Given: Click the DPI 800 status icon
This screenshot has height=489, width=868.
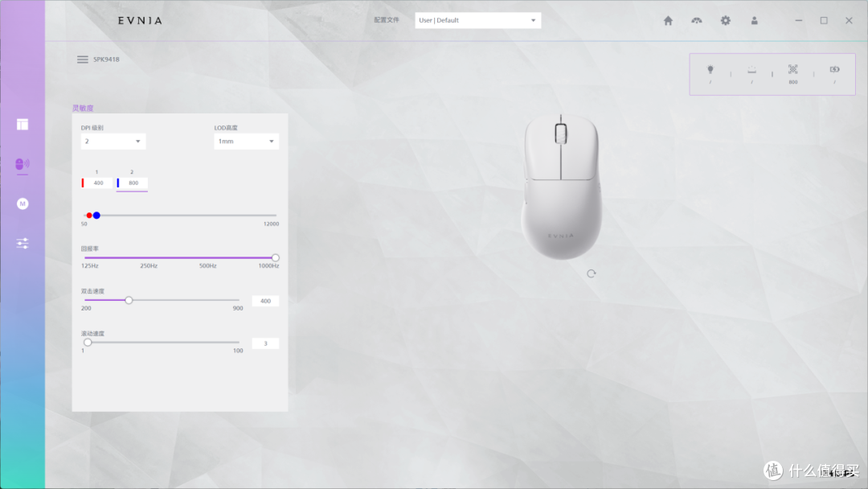Looking at the screenshot, I should [792, 70].
